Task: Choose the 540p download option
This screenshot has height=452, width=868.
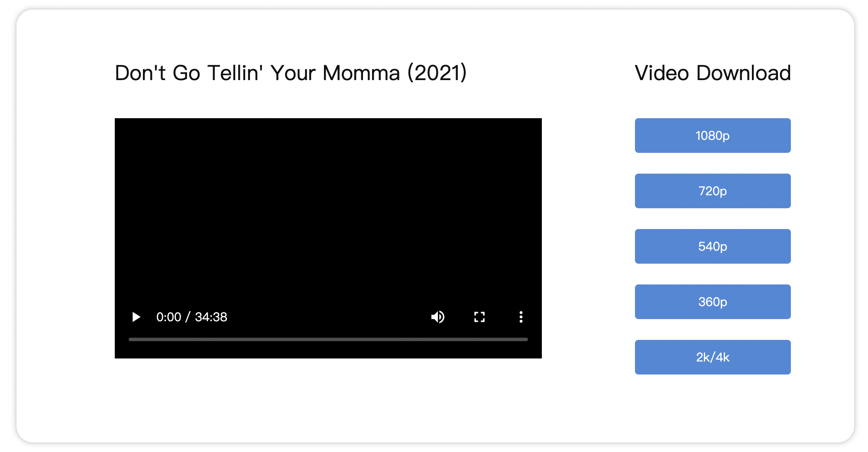Action: click(x=713, y=246)
